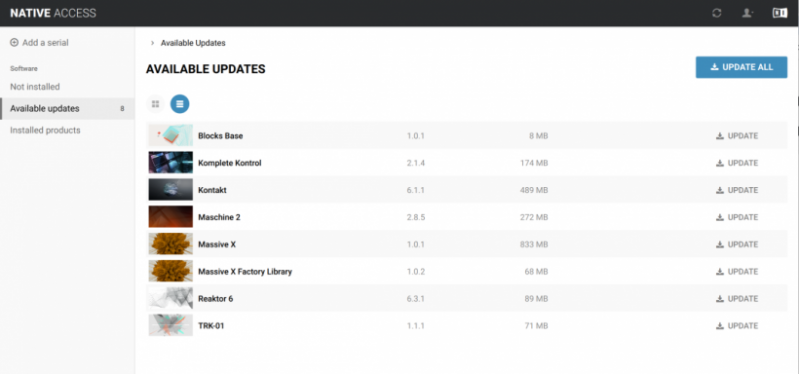Expand the breadcrumb chevron arrow
The width and height of the screenshot is (800, 374).
tap(152, 43)
